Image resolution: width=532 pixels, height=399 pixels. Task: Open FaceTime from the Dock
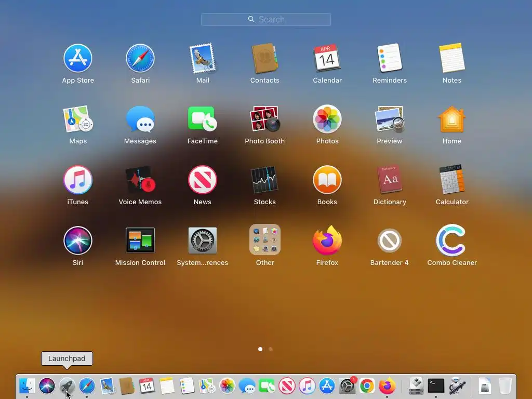[267, 386]
